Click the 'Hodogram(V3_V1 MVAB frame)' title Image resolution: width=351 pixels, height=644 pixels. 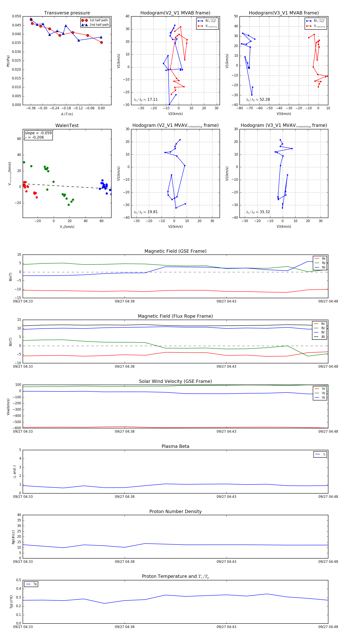coord(284,13)
